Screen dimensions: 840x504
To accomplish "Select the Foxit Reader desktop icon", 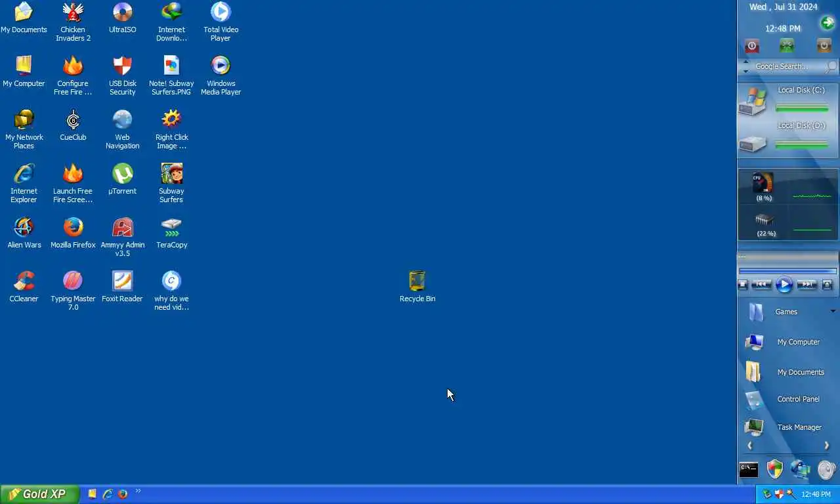I will coord(122,287).
